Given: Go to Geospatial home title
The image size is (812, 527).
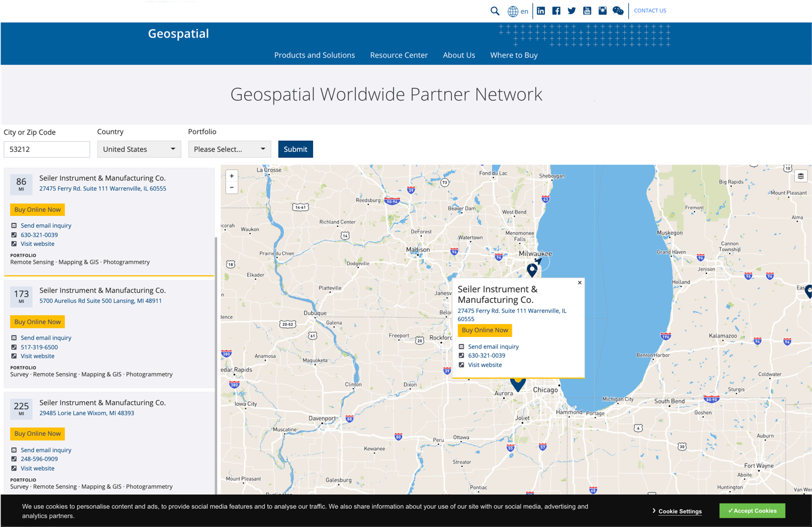Looking at the screenshot, I should pyautogui.click(x=178, y=34).
